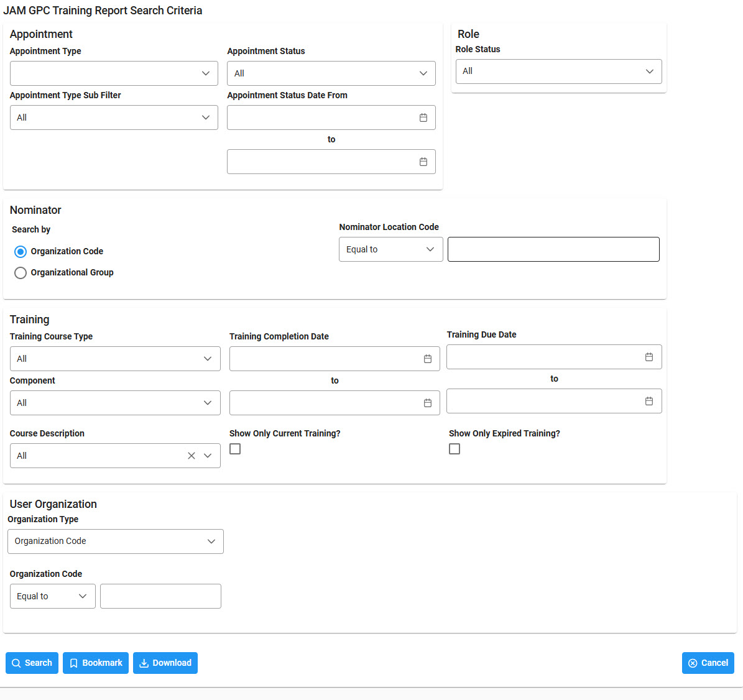Viewport: 743px width, 700px height.
Task: Open the calendar for Appointment Status Date From
Action: (x=423, y=117)
